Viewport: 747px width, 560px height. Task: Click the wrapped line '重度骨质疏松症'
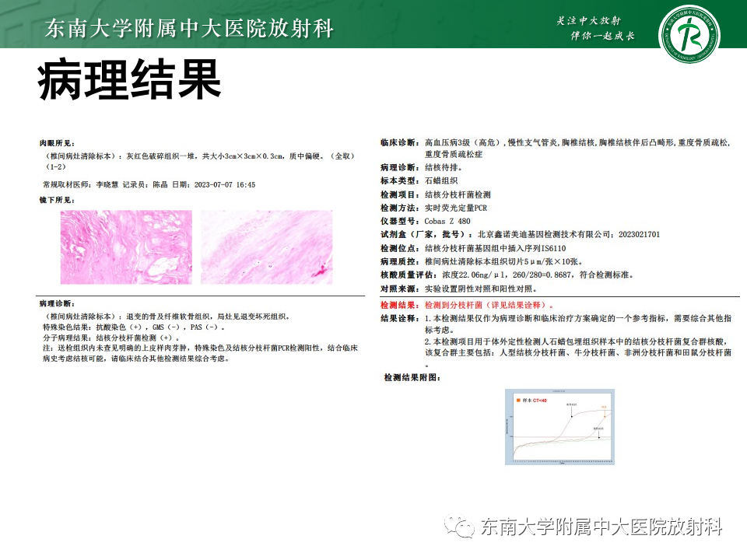(x=454, y=154)
